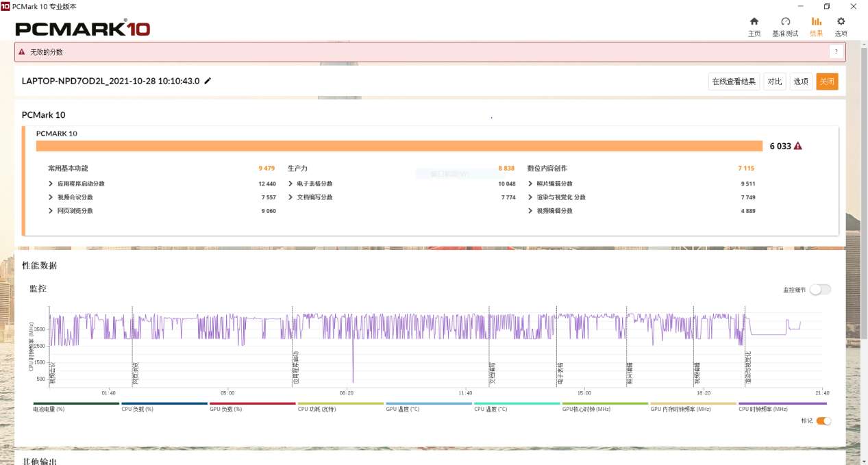Click the Home (主页) icon

(x=754, y=22)
